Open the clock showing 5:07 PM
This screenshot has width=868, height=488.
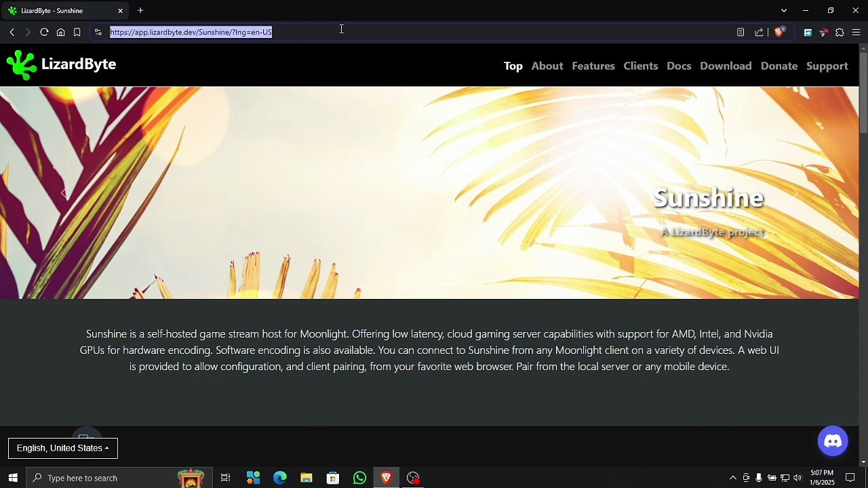(x=822, y=478)
